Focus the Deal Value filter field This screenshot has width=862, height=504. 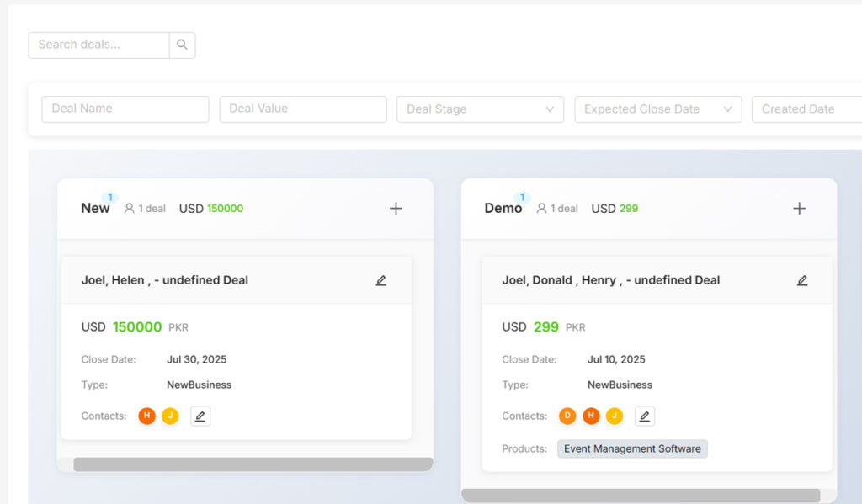click(303, 109)
